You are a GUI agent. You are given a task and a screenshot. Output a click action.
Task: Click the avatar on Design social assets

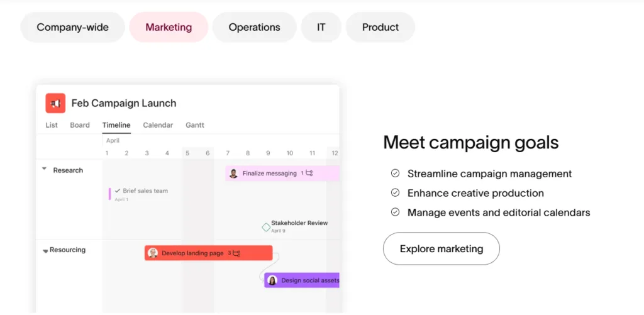pos(272,280)
